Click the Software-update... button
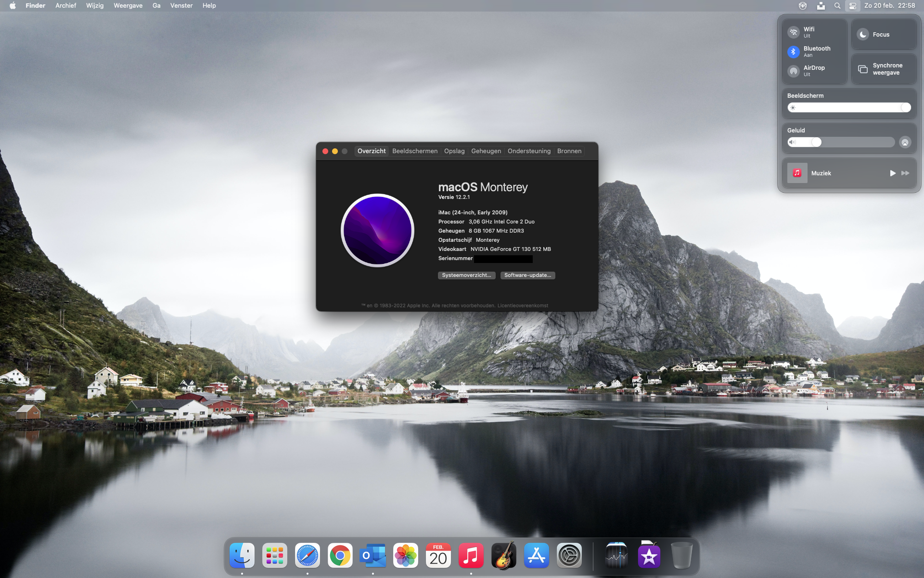This screenshot has width=924, height=578. [527, 276]
